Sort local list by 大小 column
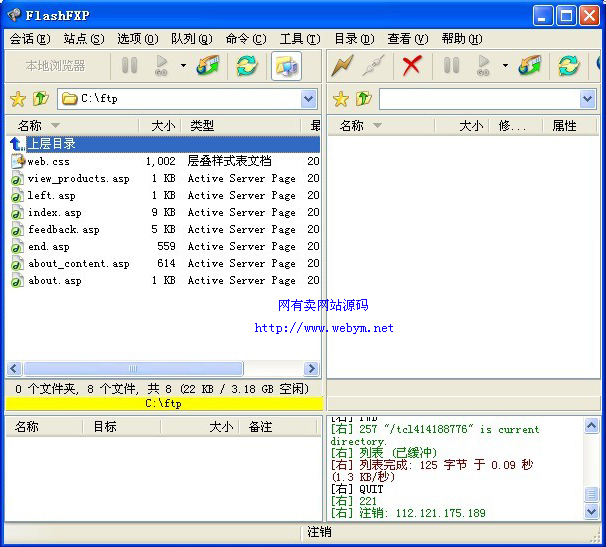Viewport: 606px width, 547px height. click(x=160, y=126)
